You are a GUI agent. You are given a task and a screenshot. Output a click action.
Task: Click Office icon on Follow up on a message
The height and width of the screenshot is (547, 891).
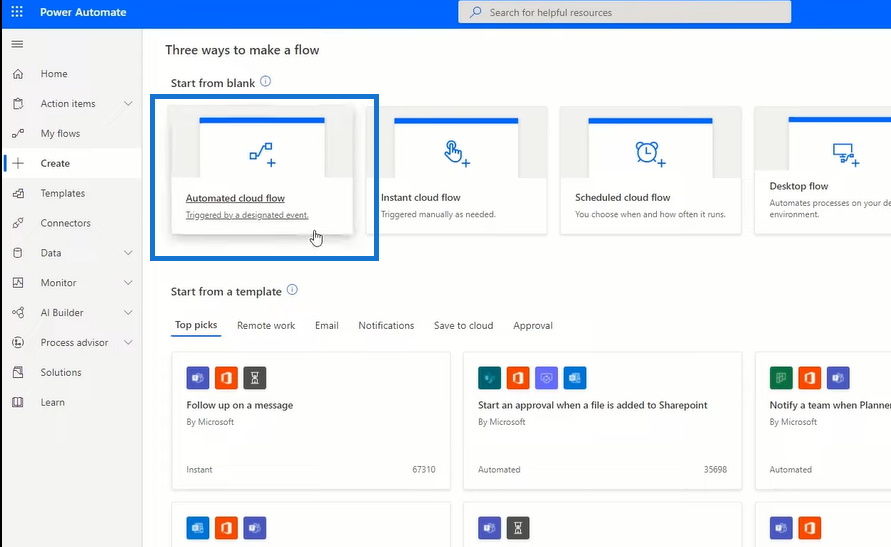226,378
